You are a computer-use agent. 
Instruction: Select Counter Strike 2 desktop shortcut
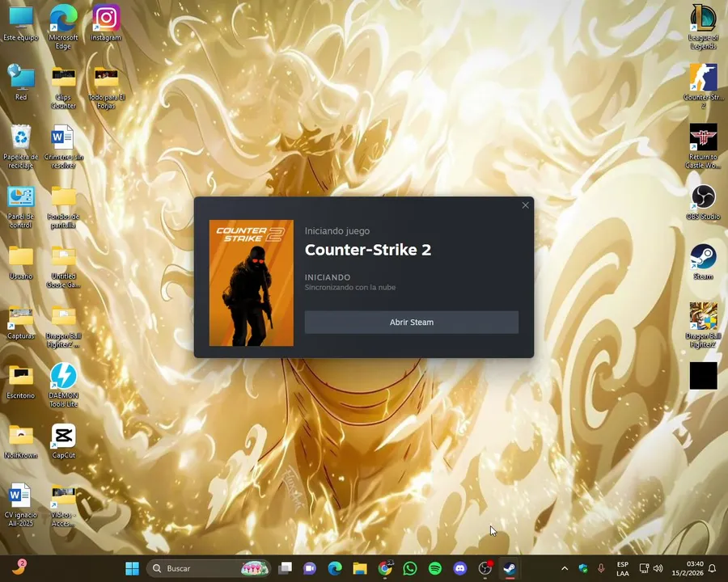click(703, 86)
